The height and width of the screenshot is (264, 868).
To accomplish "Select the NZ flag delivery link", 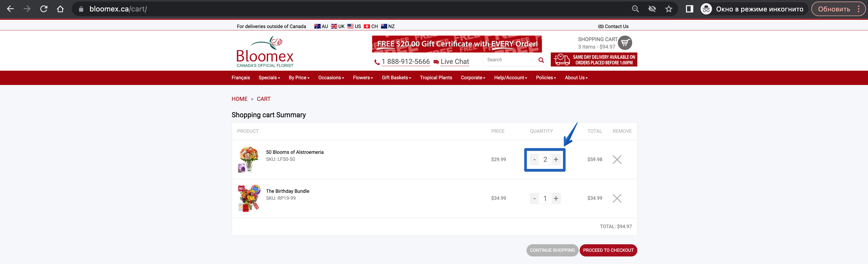I will coord(388,26).
